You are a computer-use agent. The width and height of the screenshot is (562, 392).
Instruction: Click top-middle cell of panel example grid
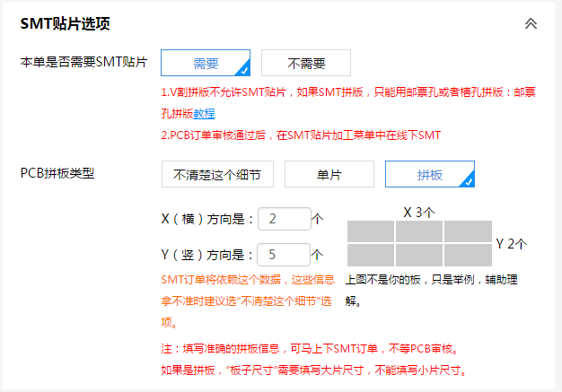pyautogui.click(x=419, y=231)
